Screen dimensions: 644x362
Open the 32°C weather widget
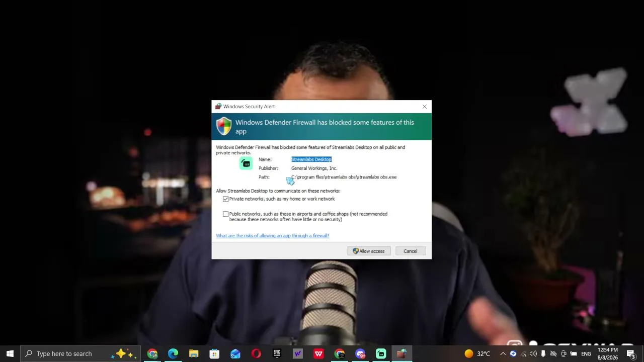pos(477,353)
